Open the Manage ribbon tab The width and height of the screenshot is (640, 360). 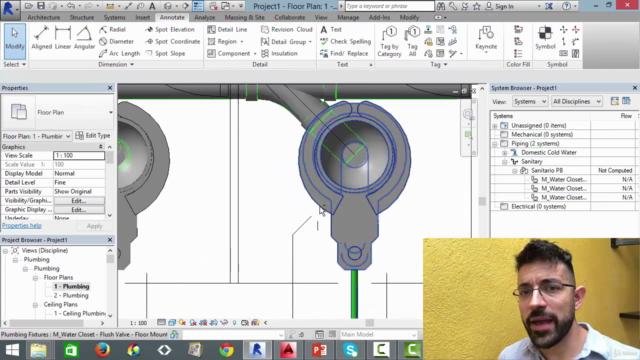pyautogui.click(x=348, y=18)
